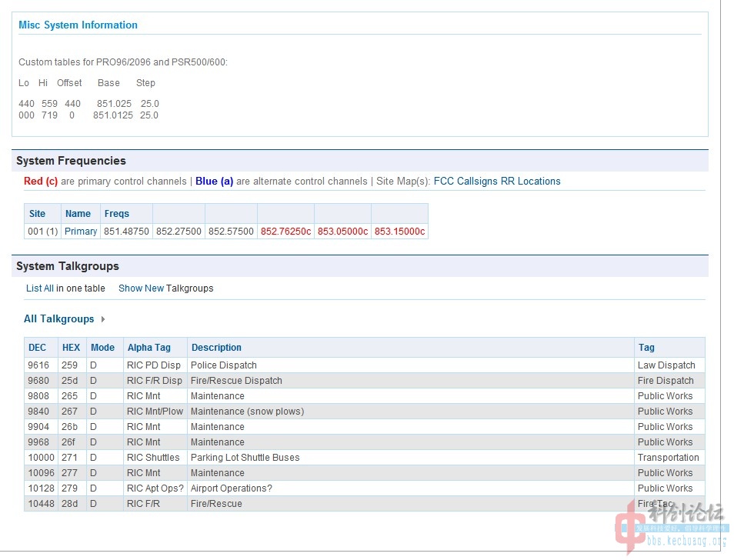Open the RR Locations site map link
The width and height of the screenshot is (734, 560).
click(530, 182)
